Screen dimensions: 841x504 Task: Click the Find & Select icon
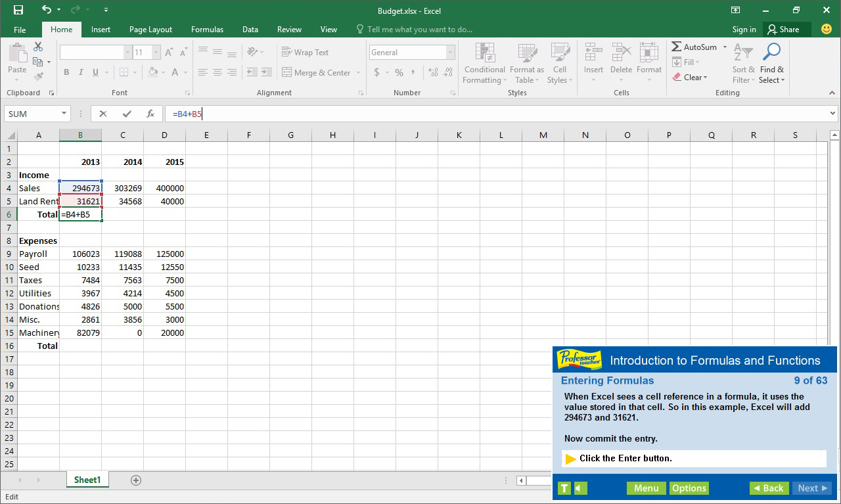pos(771,62)
